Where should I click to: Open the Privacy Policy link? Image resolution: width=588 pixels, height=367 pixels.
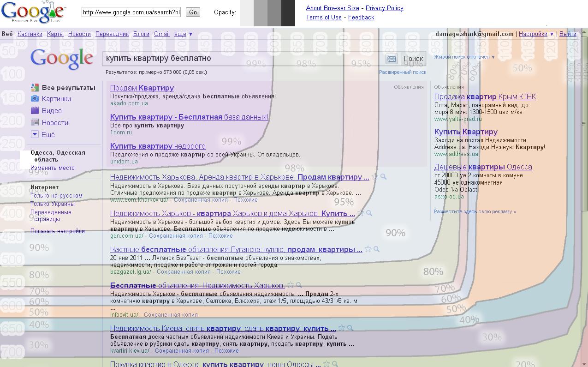coord(385,8)
